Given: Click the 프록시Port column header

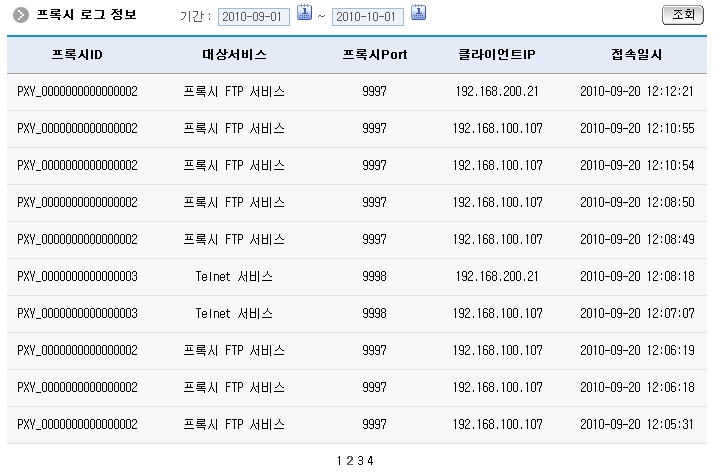Looking at the screenshot, I should click(x=374, y=54).
